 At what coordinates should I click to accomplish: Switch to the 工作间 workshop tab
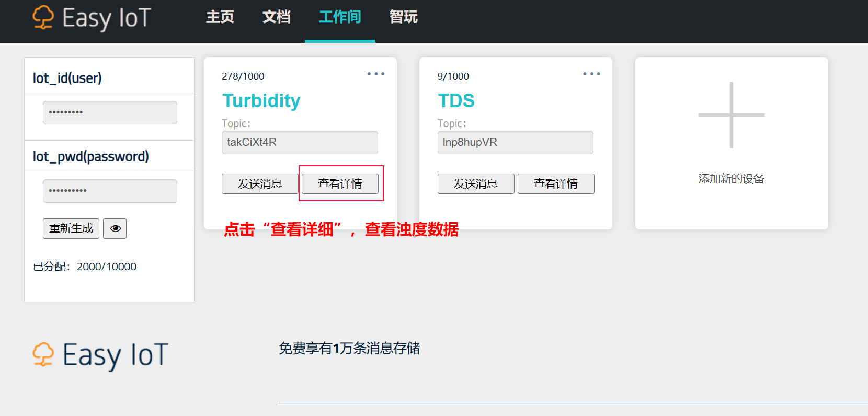[340, 17]
